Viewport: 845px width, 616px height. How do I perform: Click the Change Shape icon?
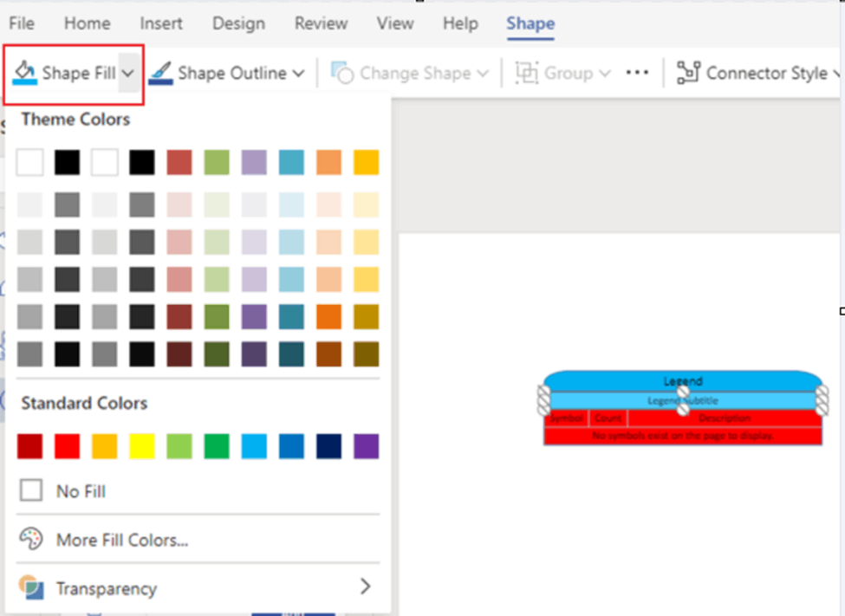343,73
